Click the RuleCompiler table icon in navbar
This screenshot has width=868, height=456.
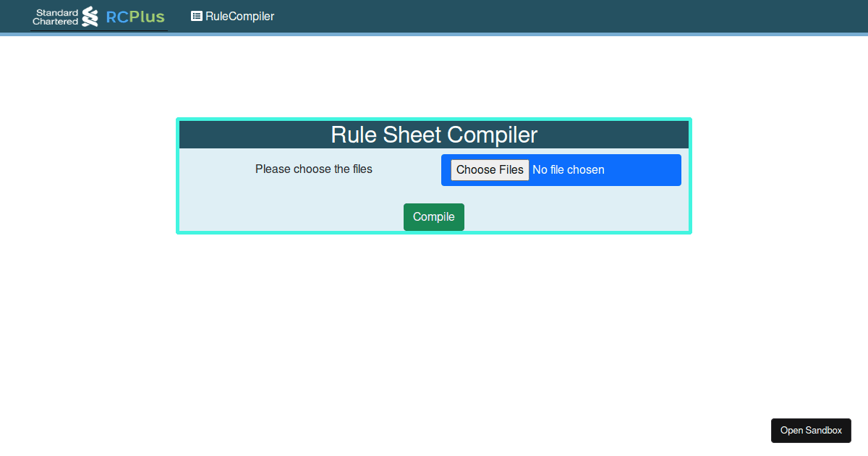pos(196,16)
